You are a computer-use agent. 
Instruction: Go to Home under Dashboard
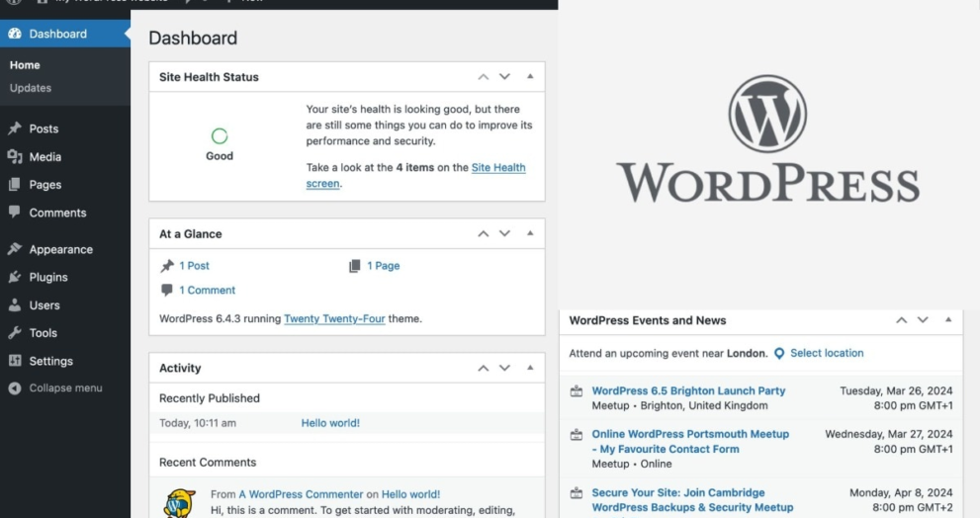click(25, 65)
